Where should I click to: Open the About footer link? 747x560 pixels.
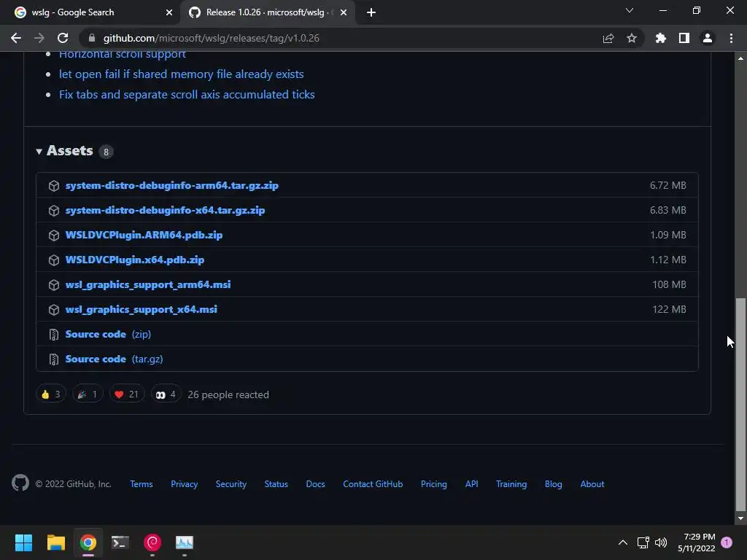[592, 484]
